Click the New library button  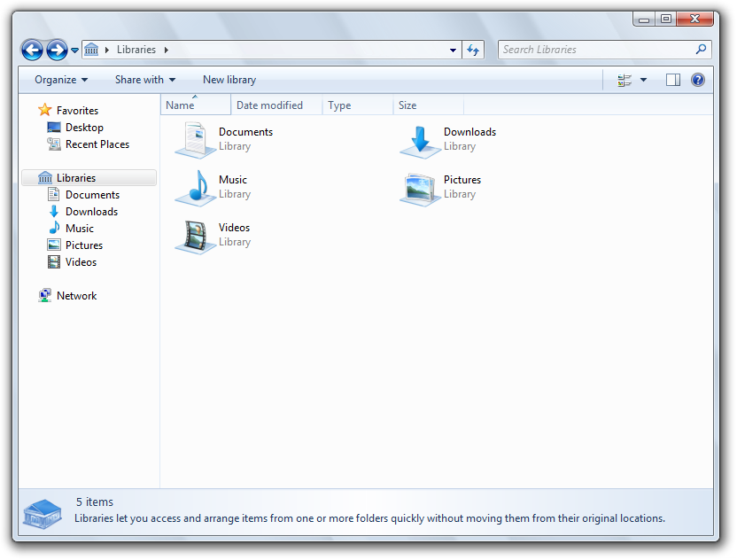point(229,80)
